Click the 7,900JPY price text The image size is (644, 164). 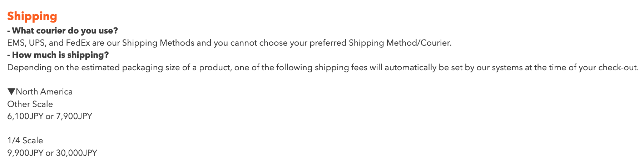coord(74,116)
